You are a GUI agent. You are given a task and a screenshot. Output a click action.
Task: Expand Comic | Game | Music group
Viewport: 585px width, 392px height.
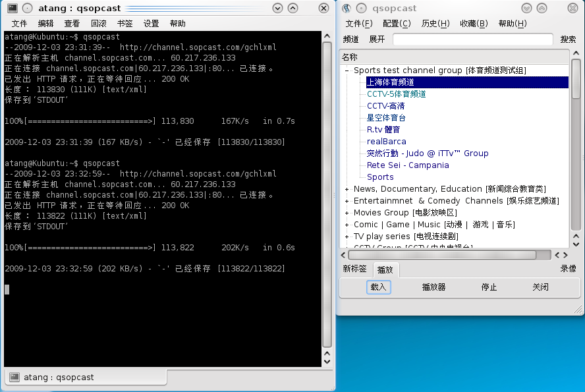(347, 225)
